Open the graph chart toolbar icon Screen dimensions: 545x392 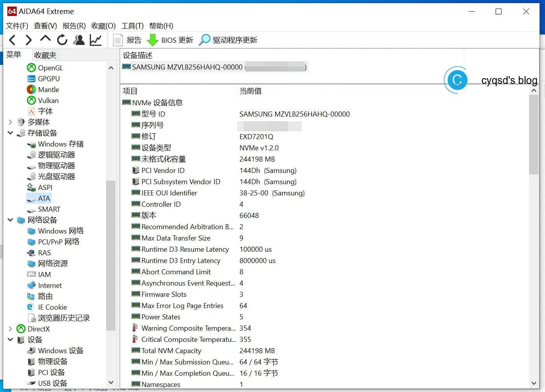[96, 40]
